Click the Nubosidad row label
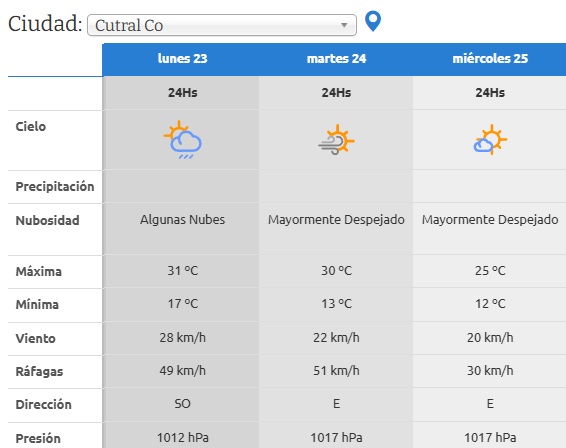Viewport: 566px width, 448px height. click(x=47, y=220)
